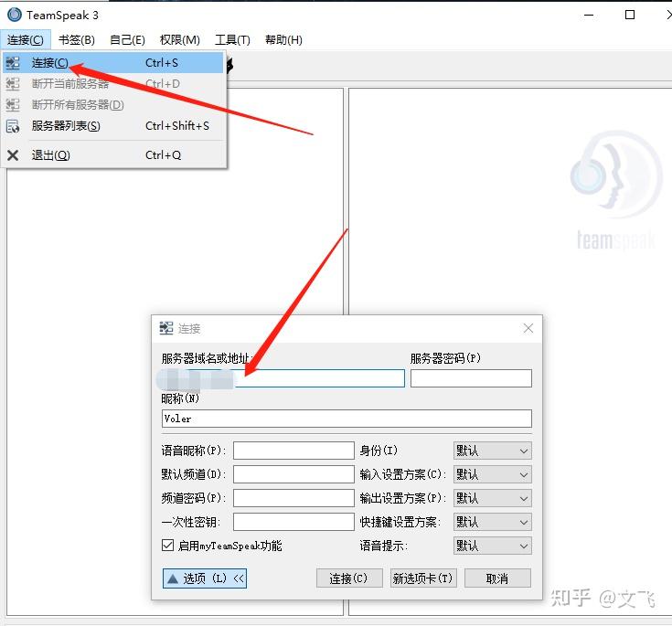This screenshot has height=626, width=672.
Task: Minimize the TeamSpeak 3 window
Action: (x=589, y=15)
